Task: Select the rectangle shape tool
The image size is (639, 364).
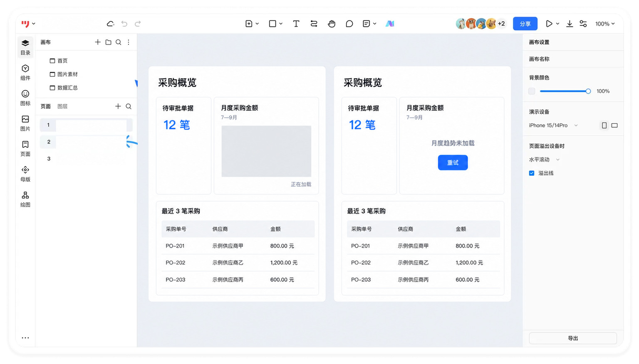Action: pos(272,24)
